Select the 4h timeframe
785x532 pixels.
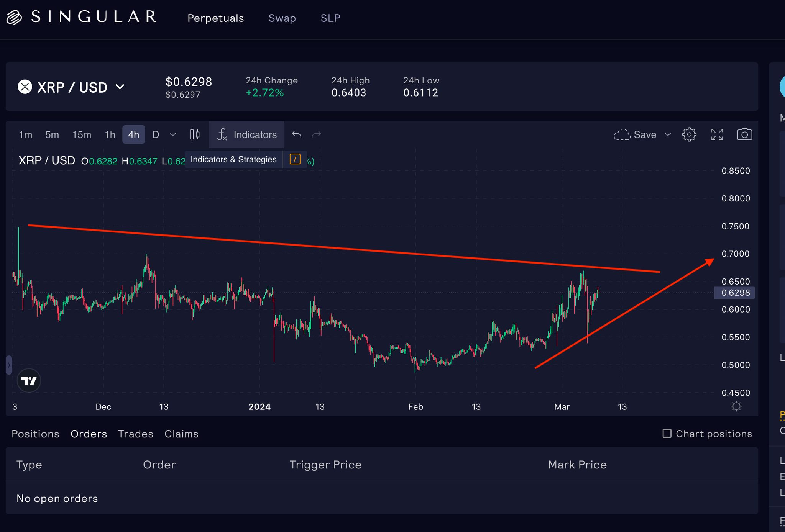pos(133,134)
